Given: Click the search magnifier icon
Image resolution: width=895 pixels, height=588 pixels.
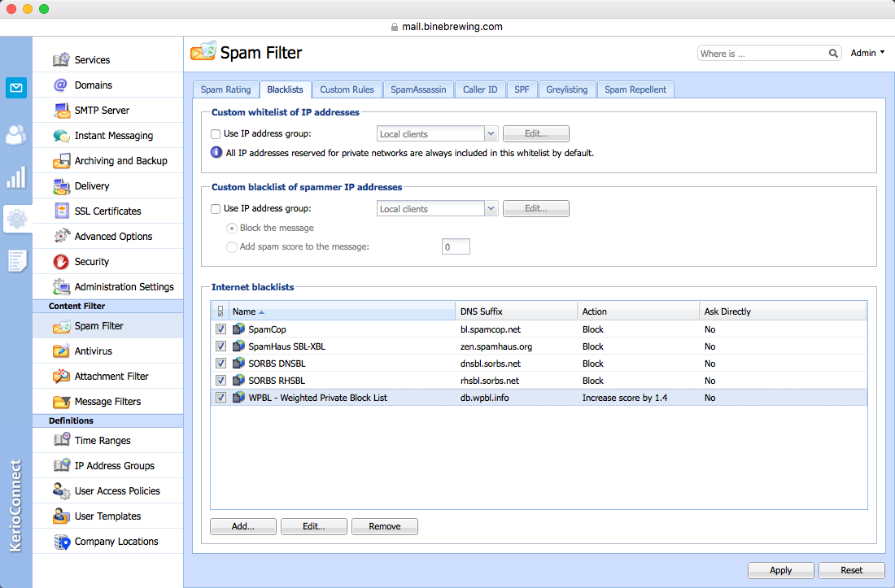Looking at the screenshot, I should [x=833, y=54].
